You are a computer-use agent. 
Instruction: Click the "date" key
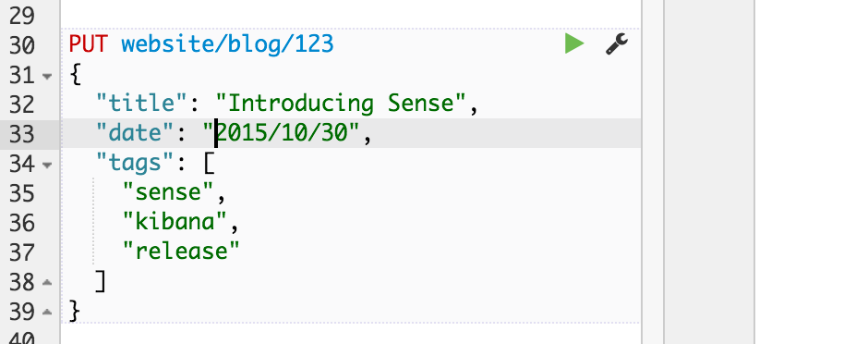pyautogui.click(x=136, y=133)
